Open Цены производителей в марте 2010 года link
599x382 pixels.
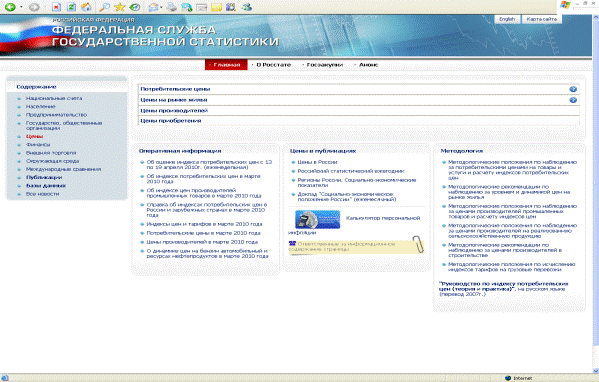tap(202, 242)
